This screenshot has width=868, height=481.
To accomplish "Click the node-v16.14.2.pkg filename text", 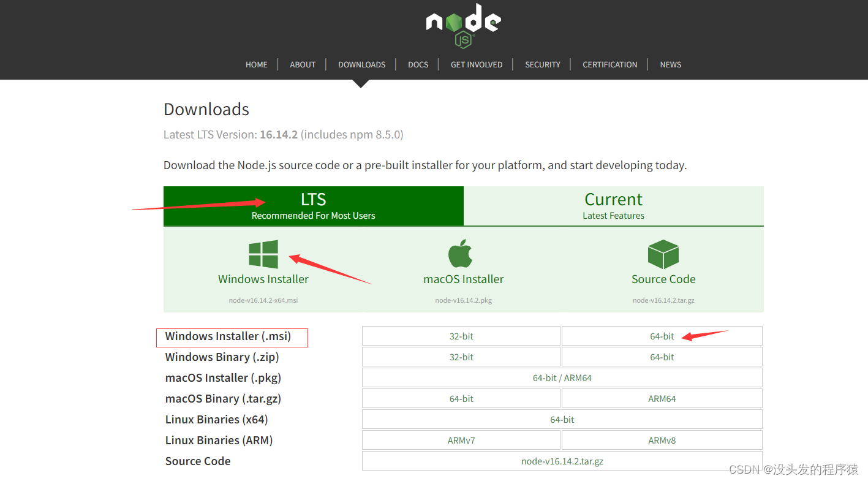I will click(x=464, y=300).
